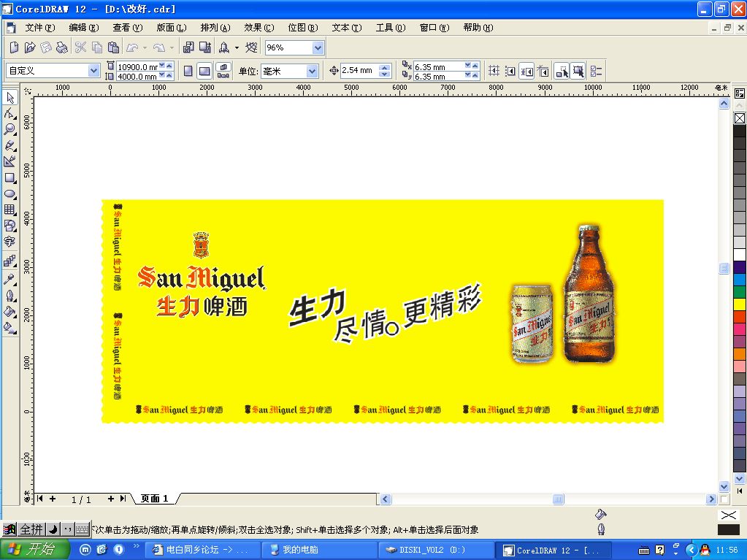The width and height of the screenshot is (747, 560).
Task: Click the Import icon in toolbar
Action: [x=188, y=47]
